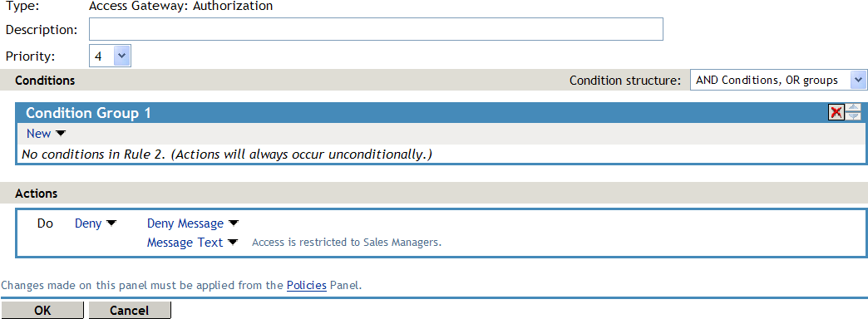Click black arrow next to Deny Message
This screenshot has width=868, height=319.
[x=233, y=223]
